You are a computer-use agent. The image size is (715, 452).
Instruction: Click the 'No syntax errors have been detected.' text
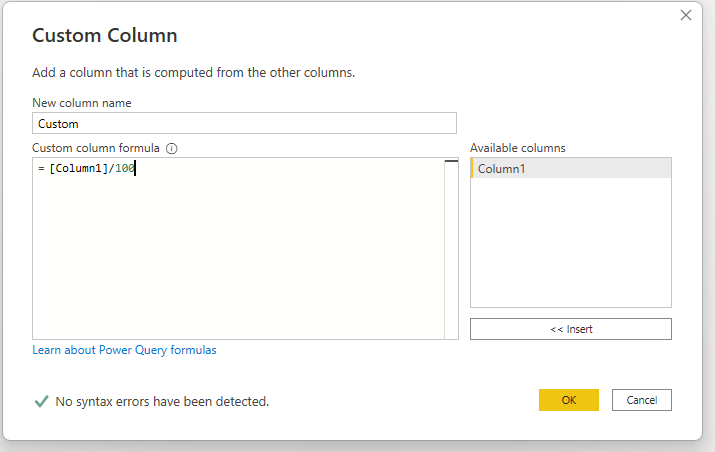tap(162, 401)
